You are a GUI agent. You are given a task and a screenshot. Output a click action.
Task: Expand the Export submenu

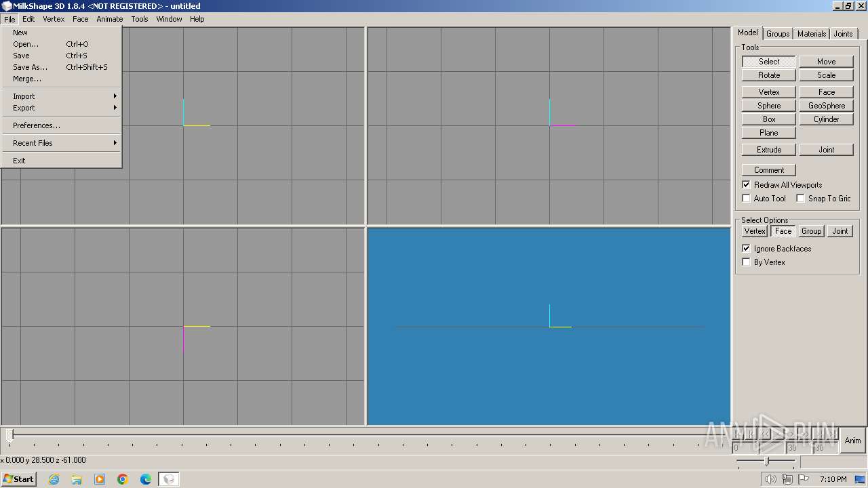pyautogui.click(x=62, y=108)
